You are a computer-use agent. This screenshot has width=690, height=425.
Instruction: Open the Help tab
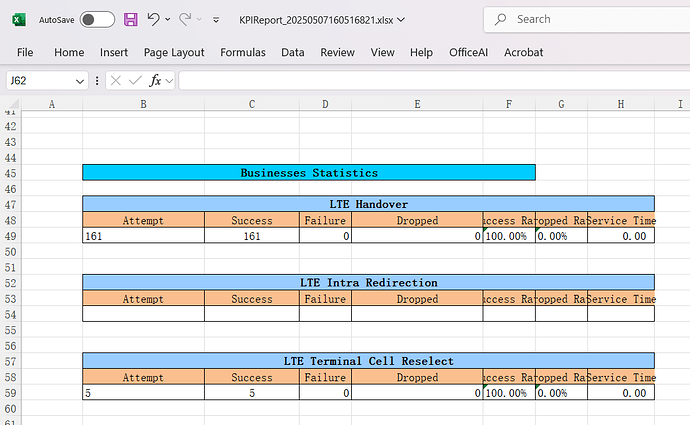[x=421, y=52]
